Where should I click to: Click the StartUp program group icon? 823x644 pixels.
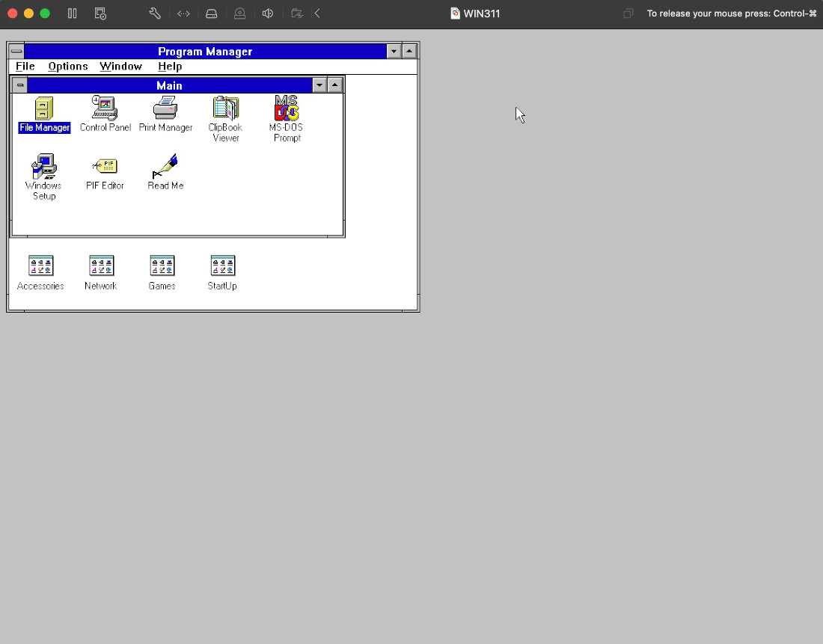click(222, 266)
